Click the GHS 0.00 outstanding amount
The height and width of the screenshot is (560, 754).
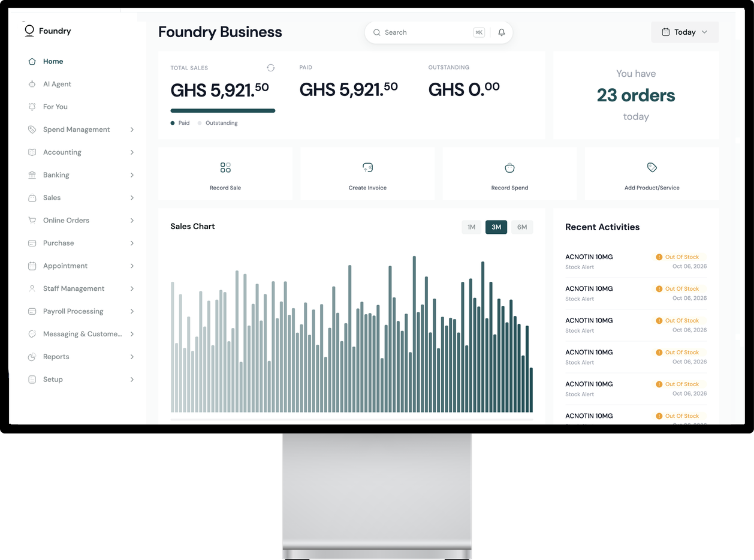464,89
